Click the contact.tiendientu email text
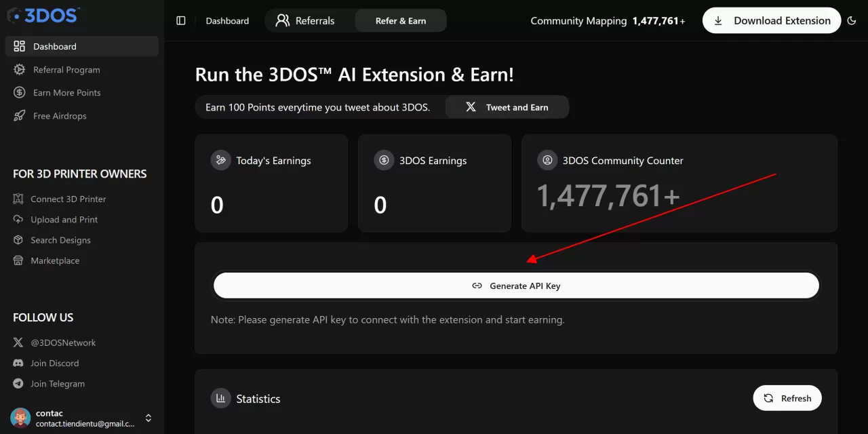868x434 pixels. pyautogui.click(x=85, y=423)
